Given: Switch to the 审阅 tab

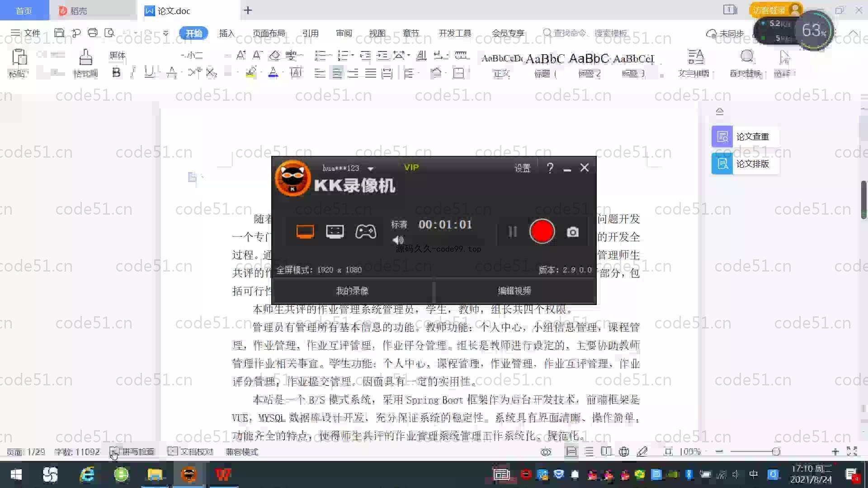Looking at the screenshot, I should pyautogui.click(x=344, y=33).
